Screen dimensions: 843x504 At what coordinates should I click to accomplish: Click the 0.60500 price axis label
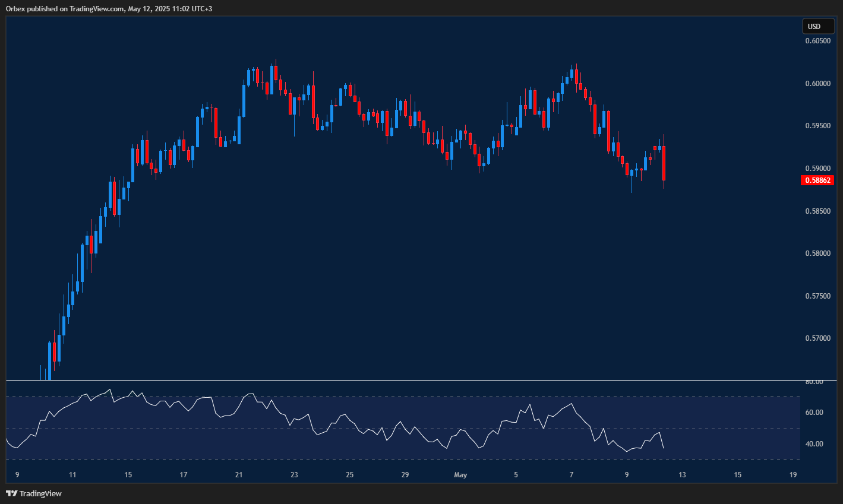(x=817, y=41)
